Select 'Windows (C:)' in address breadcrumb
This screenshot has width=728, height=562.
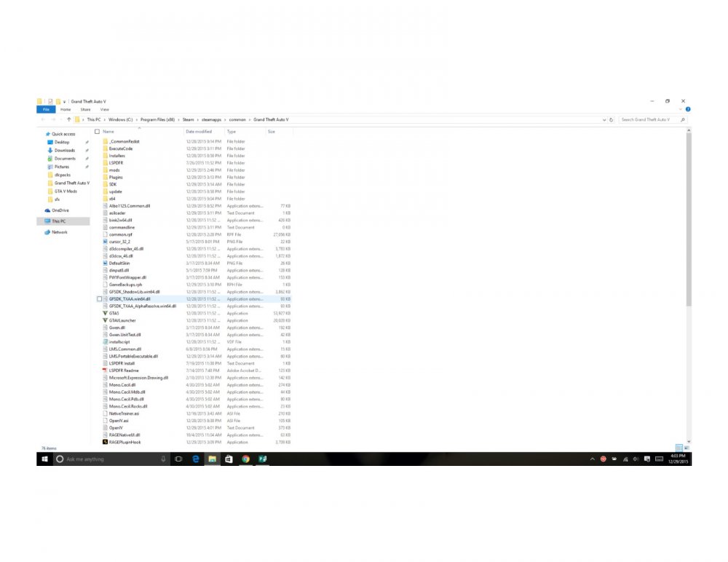121,120
